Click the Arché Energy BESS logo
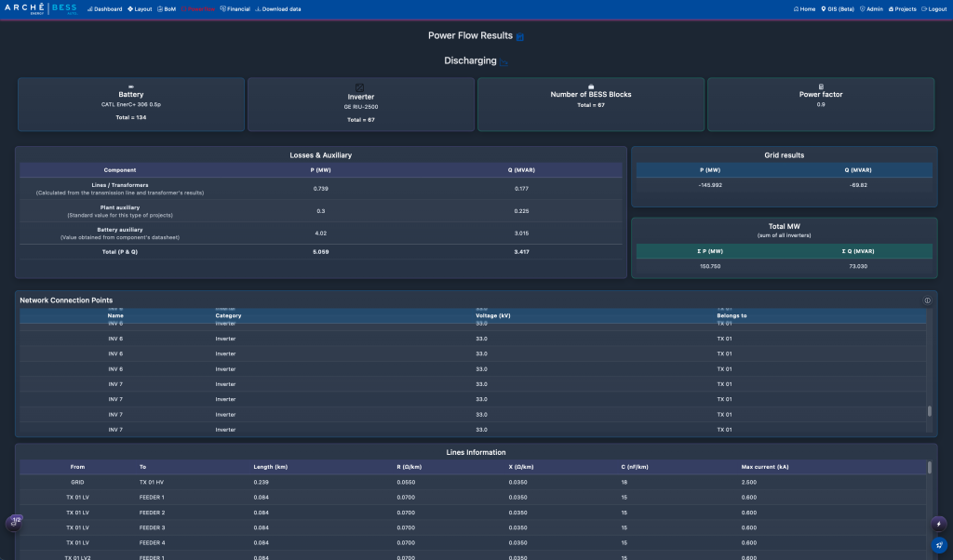The height and width of the screenshot is (560, 953). tap(39, 8)
